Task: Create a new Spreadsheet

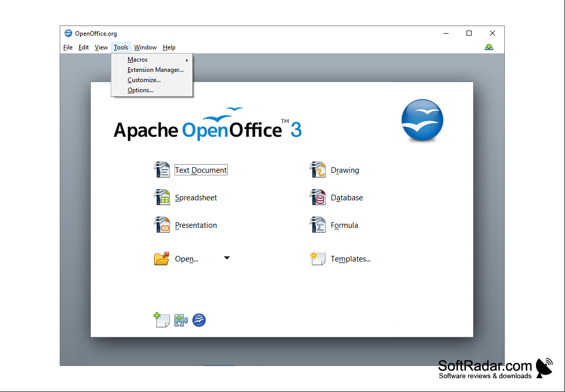Action: click(x=195, y=198)
